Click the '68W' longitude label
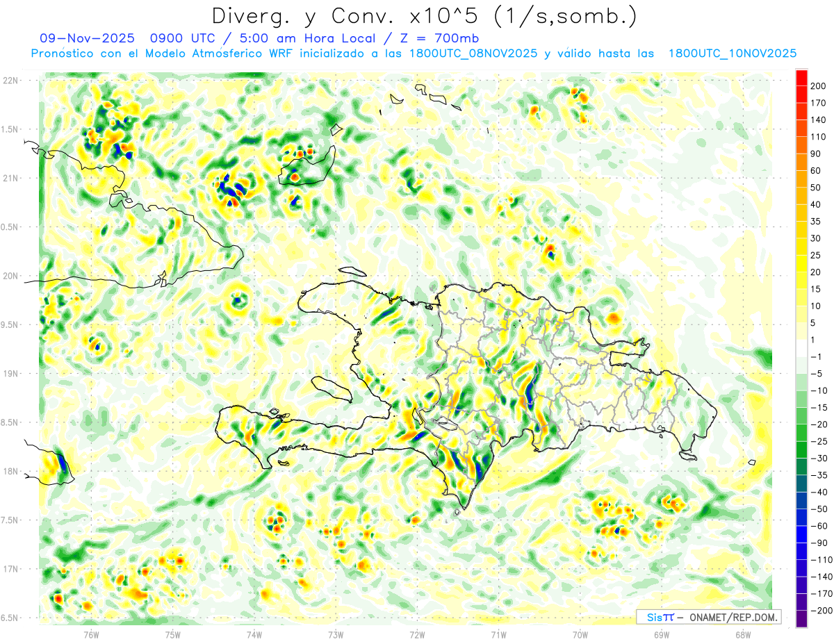Image resolution: width=834 pixels, height=644 pixels. coord(743,635)
